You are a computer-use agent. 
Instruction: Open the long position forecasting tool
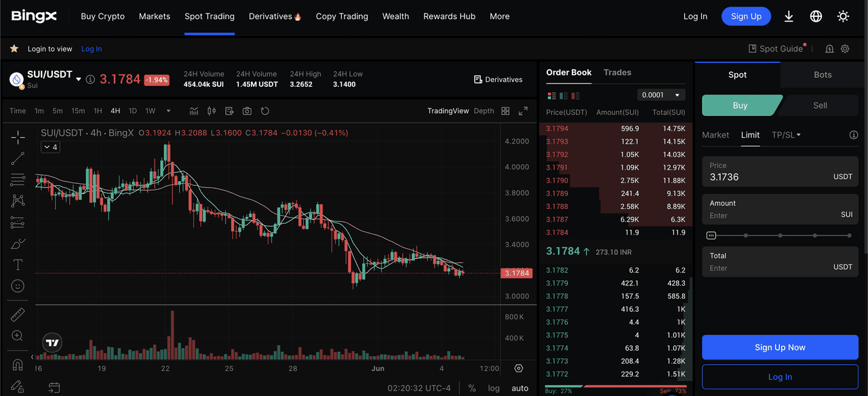[x=18, y=222]
